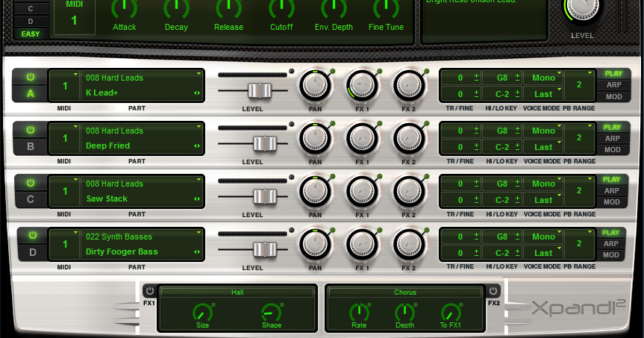
Task: Switch to D smart knob tab
Action: pyautogui.click(x=31, y=22)
